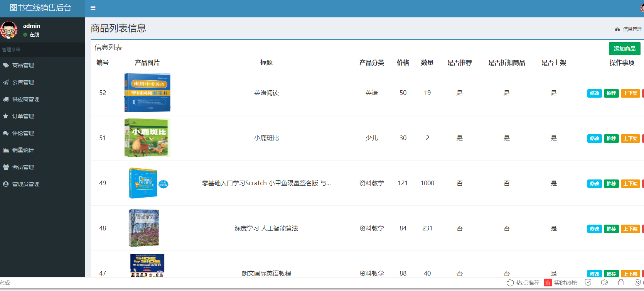Click the AD shield icon in the status bar
This screenshot has width=644, height=291.
pyautogui.click(x=637, y=283)
